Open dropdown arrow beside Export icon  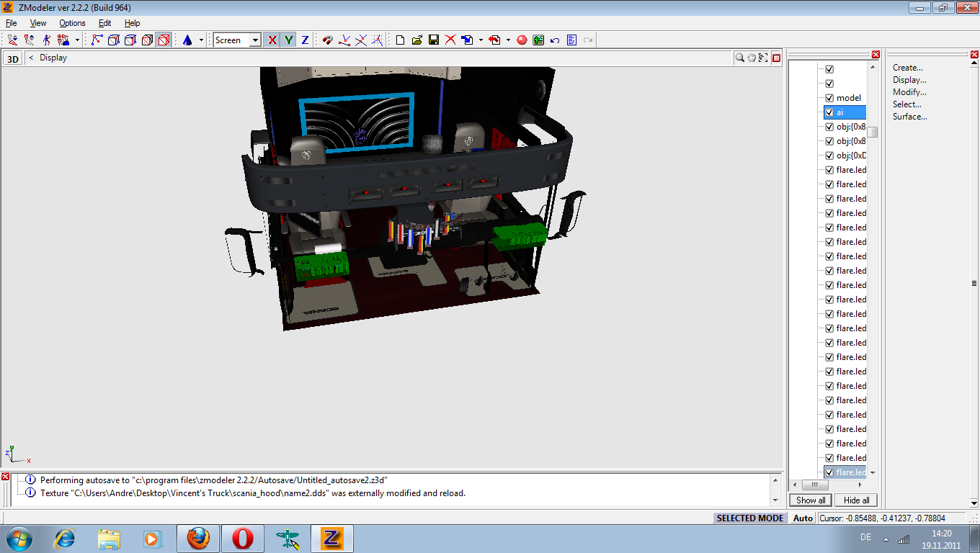coord(508,40)
